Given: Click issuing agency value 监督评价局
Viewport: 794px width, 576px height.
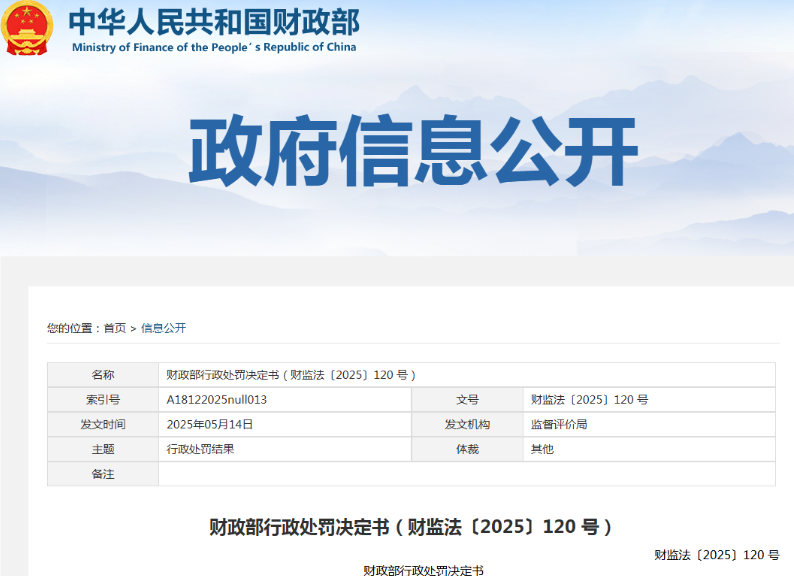Looking at the screenshot, I should click(559, 424).
